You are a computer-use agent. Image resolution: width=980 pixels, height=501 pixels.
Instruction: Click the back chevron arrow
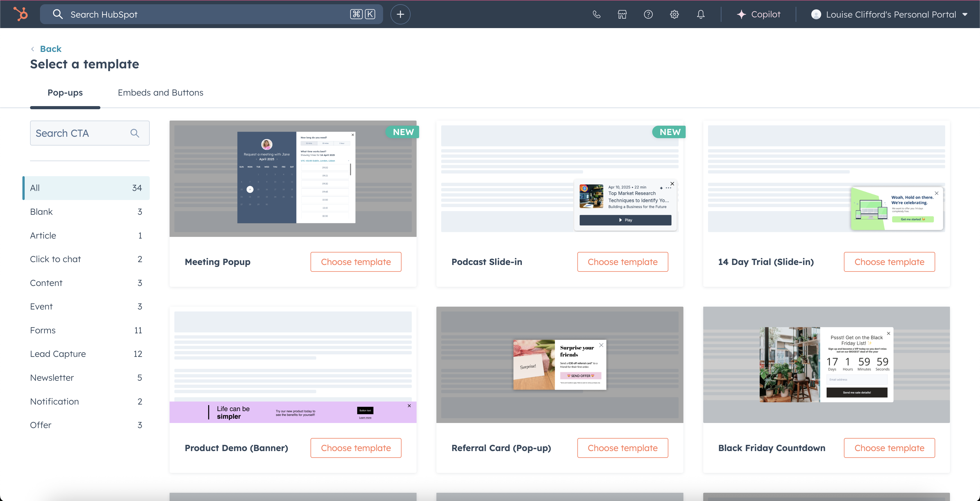pos(33,49)
